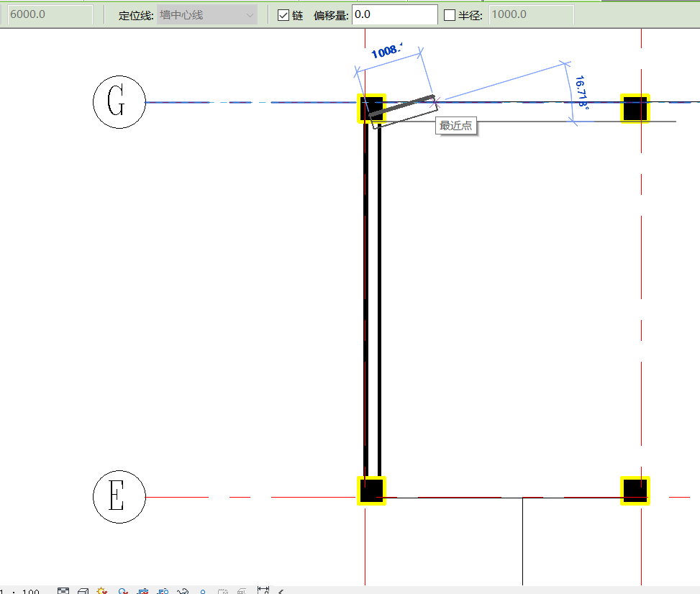Open the 定位线 location line dropdown
The width and height of the screenshot is (700, 594).
point(207,15)
